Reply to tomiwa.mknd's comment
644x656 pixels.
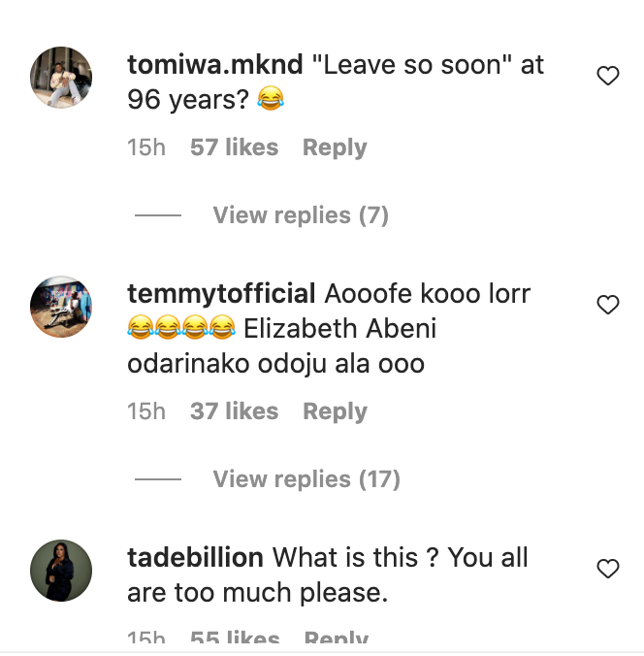335,148
